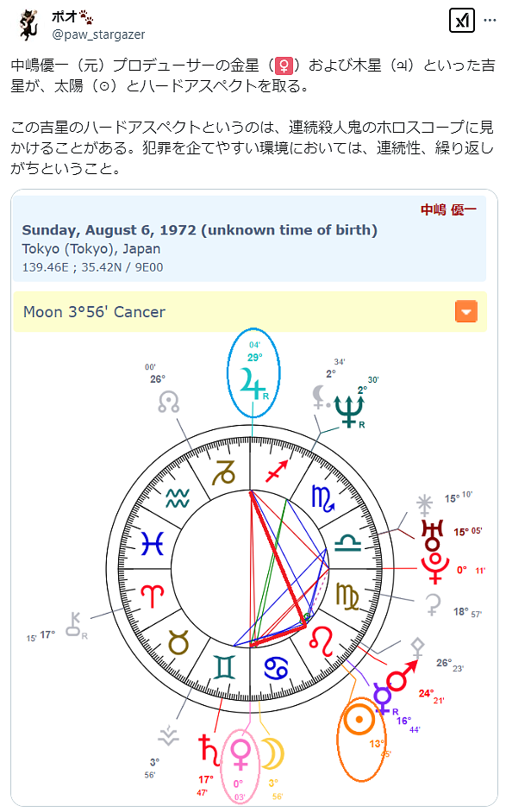Viewport: 506px width, 812px height.
Task: Click the black cat profile avatar
Action: tap(29, 25)
